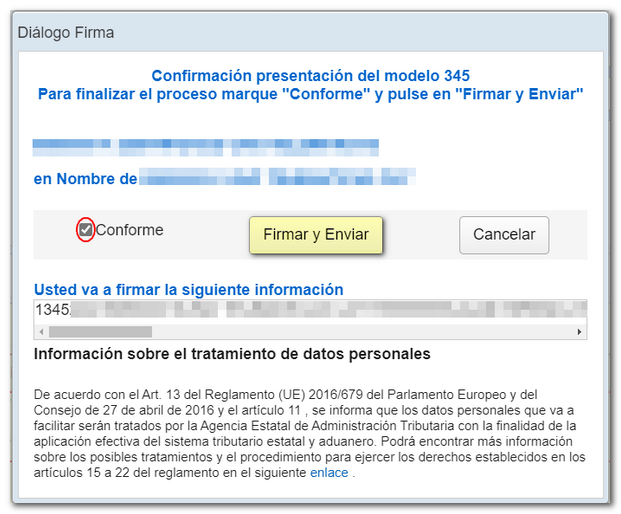
Task: Click the left arrow of horizontal scrollbar
Action: [41, 331]
